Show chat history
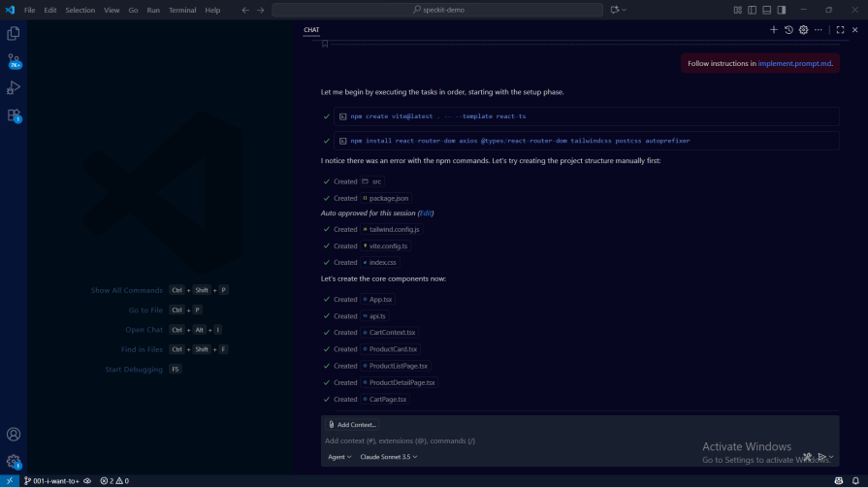 (788, 30)
